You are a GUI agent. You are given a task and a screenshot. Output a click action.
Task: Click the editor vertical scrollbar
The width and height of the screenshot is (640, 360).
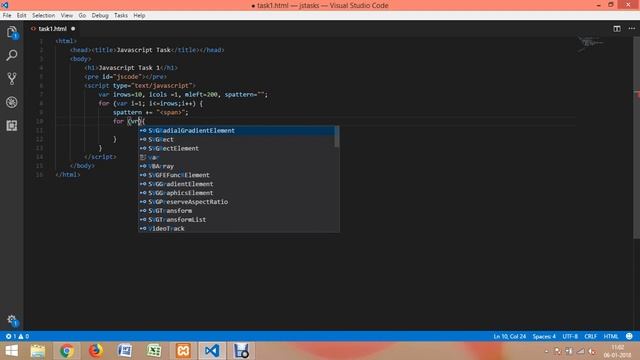[636, 137]
